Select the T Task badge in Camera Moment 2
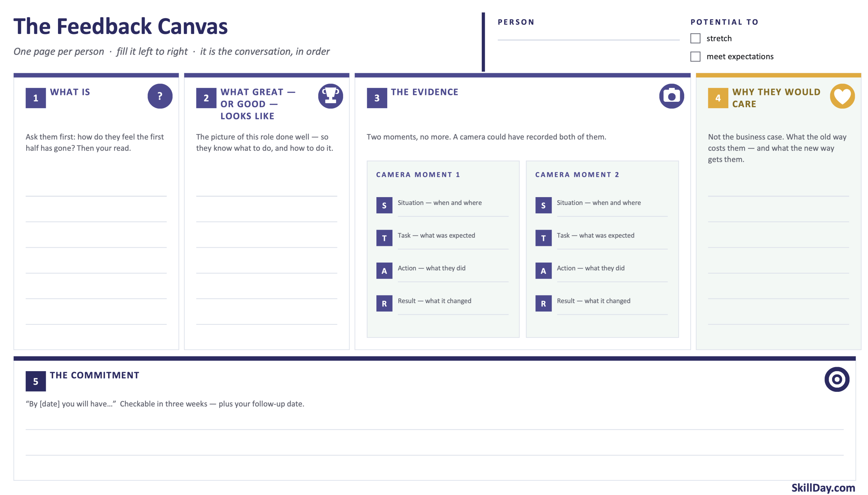The height and width of the screenshot is (495, 868). tap(543, 238)
